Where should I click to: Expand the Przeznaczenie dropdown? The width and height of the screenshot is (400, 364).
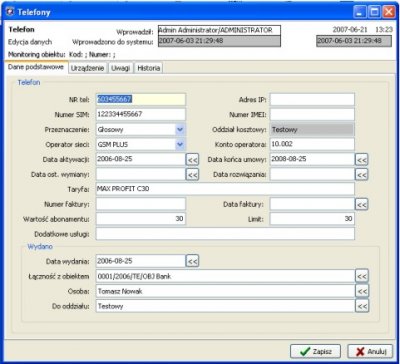click(x=180, y=129)
